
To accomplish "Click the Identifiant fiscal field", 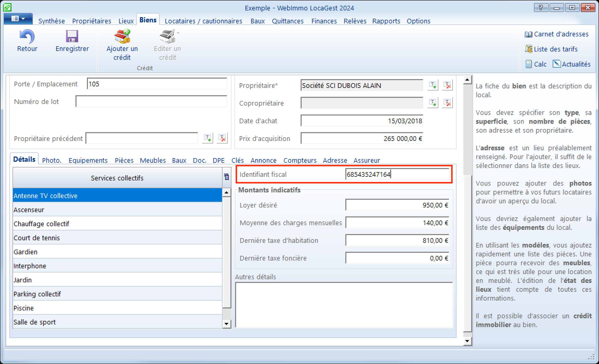I will 397,174.
